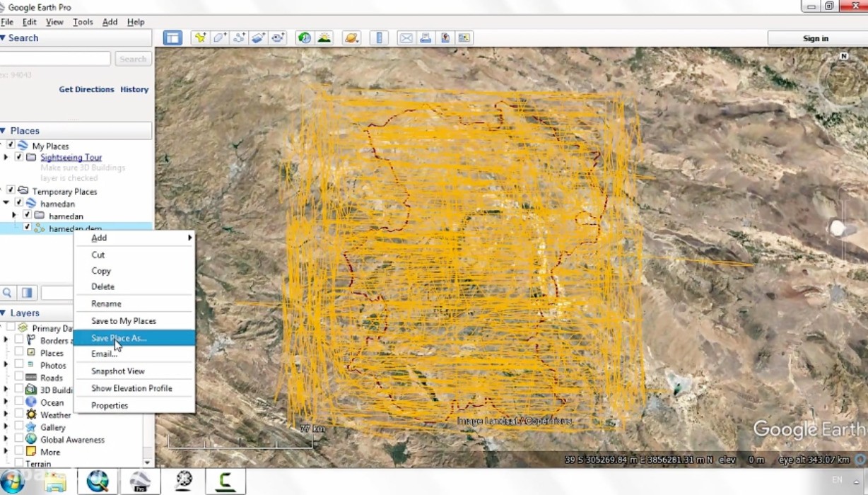Show historical imagery clock icon
Viewport: 868px width, 495px height.
tap(305, 38)
